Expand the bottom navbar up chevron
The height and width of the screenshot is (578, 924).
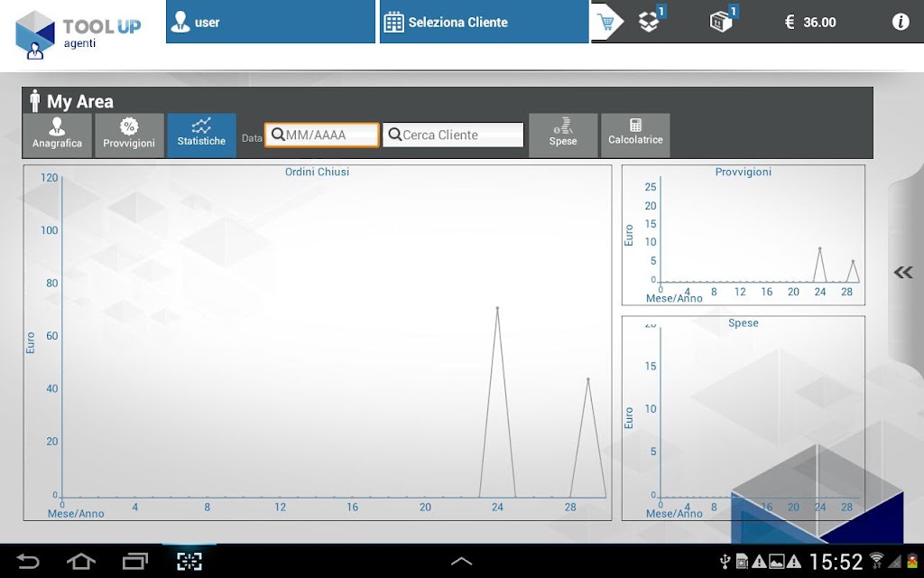tap(461, 562)
